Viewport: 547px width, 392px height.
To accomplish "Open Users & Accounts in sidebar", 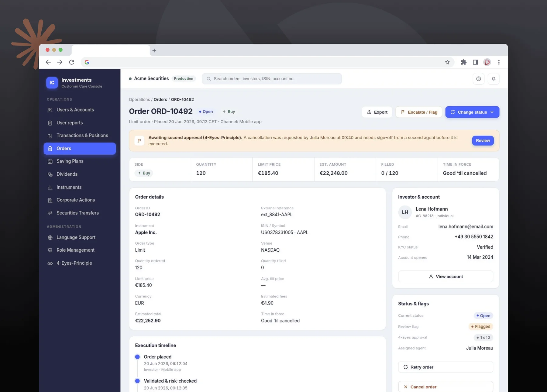I will 80,110.
